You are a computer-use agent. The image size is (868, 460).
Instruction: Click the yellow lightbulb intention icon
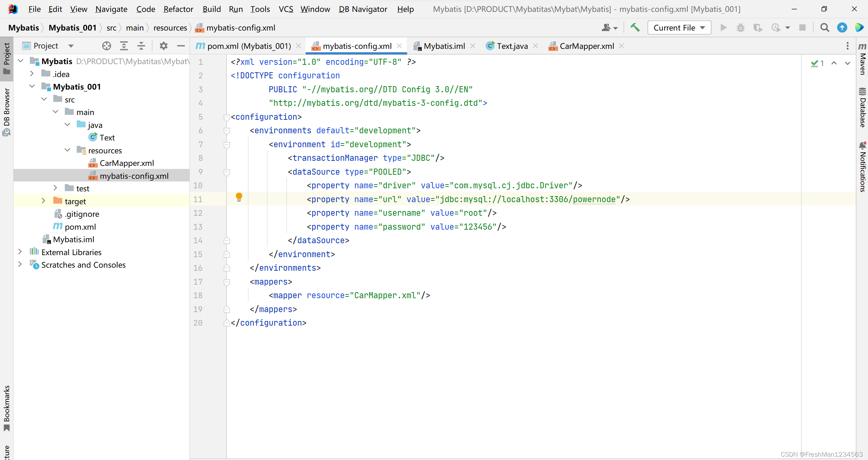tap(239, 197)
